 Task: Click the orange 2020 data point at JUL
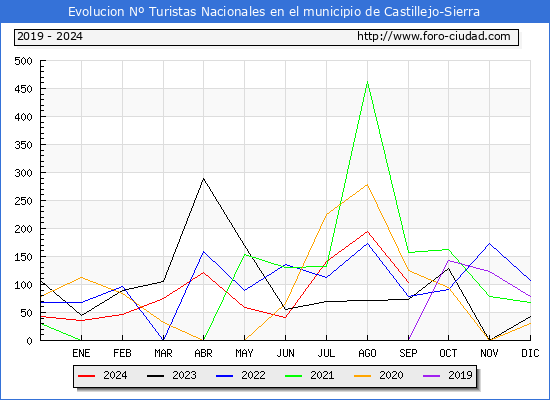click(x=327, y=214)
